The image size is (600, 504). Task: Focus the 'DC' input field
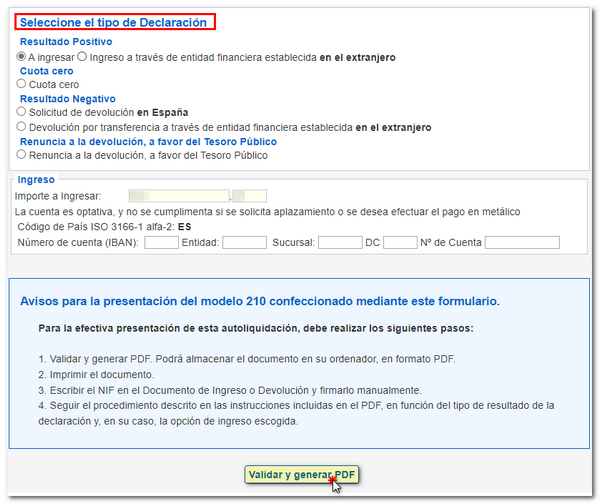[399, 242]
